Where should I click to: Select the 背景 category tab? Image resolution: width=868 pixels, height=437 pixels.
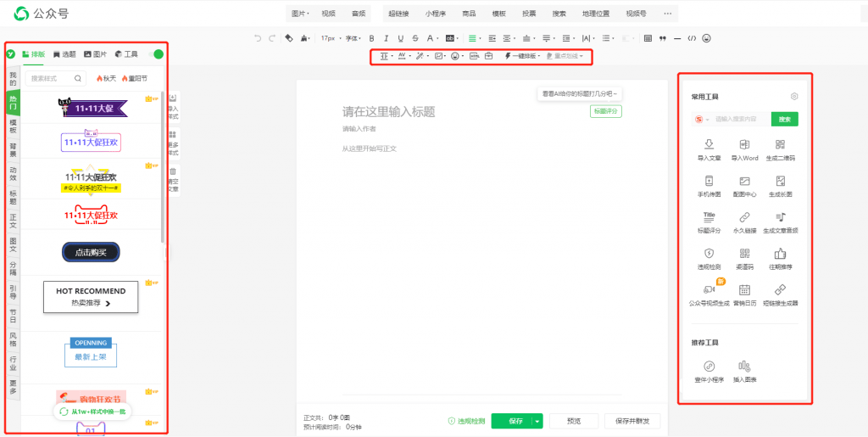click(13, 149)
